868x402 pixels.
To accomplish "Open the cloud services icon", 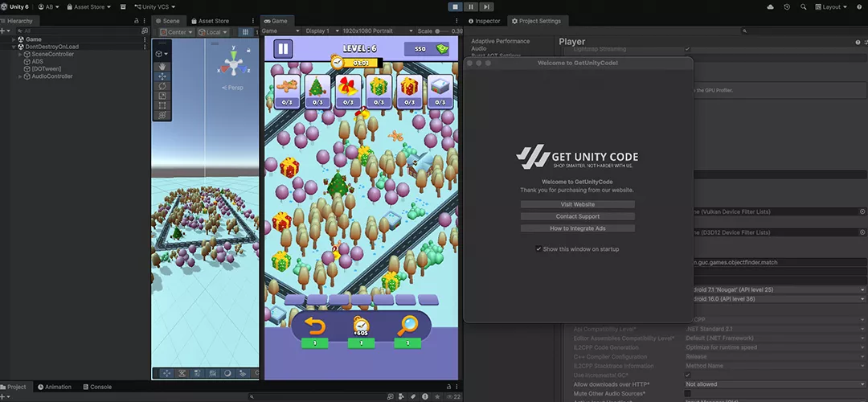I will click(x=771, y=6).
